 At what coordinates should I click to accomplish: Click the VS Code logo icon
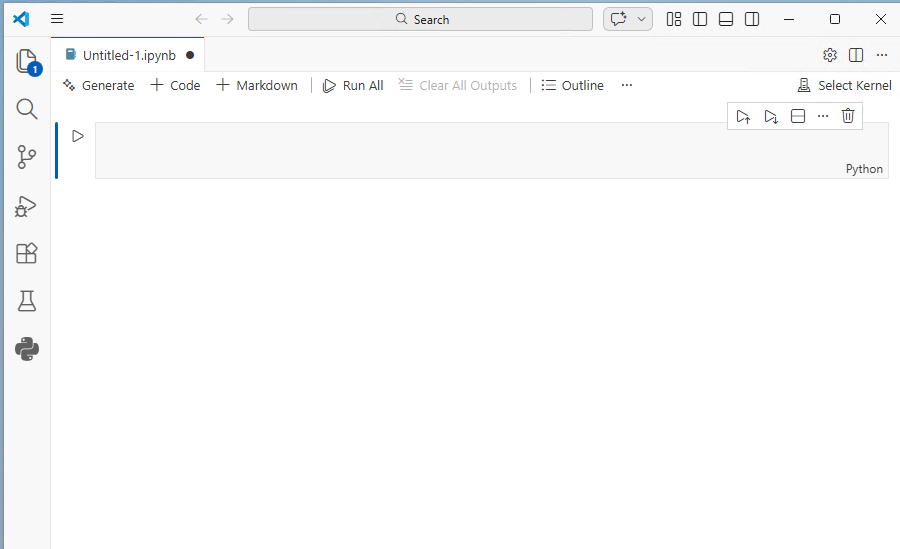coord(21,19)
